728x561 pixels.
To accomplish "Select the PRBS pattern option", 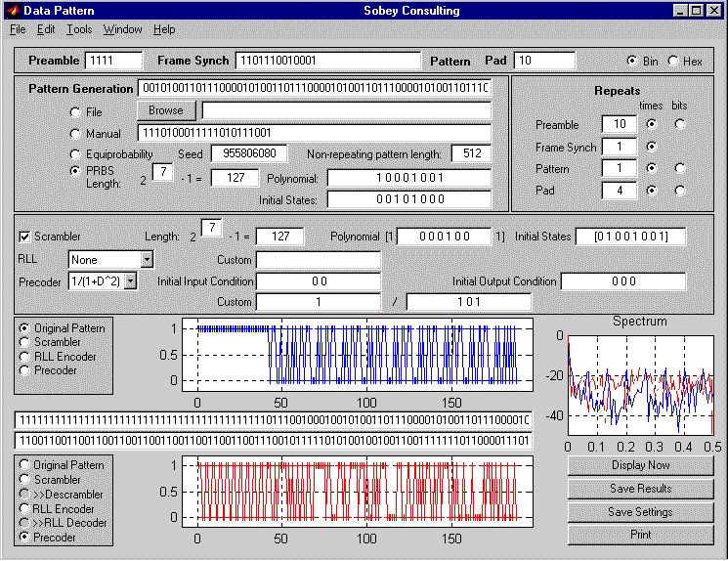I will (x=74, y=171).
